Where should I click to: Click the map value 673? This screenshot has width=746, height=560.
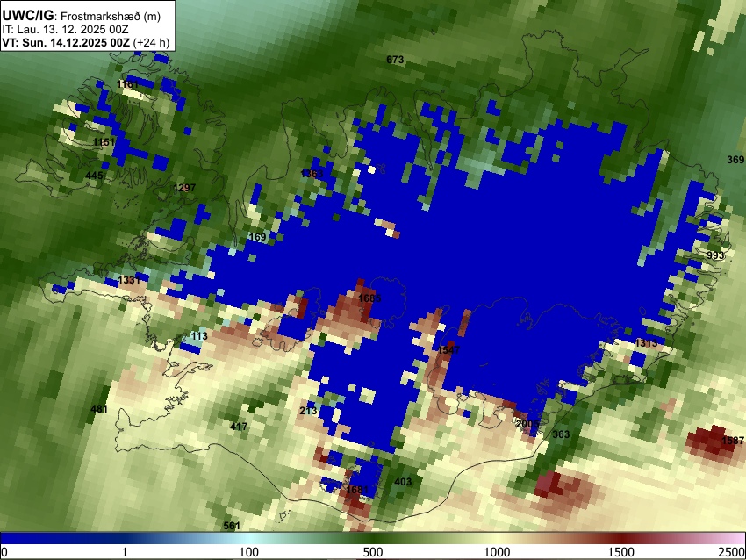(x=395, y=60)
